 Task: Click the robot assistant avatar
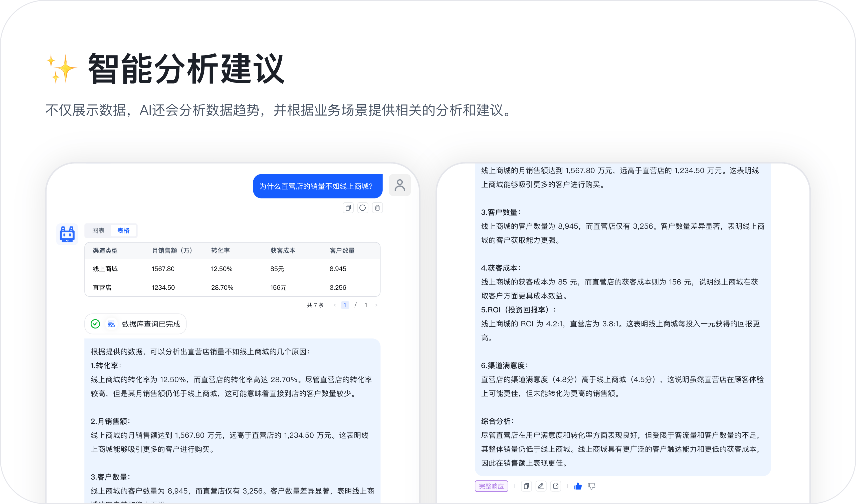coord(67,234)
